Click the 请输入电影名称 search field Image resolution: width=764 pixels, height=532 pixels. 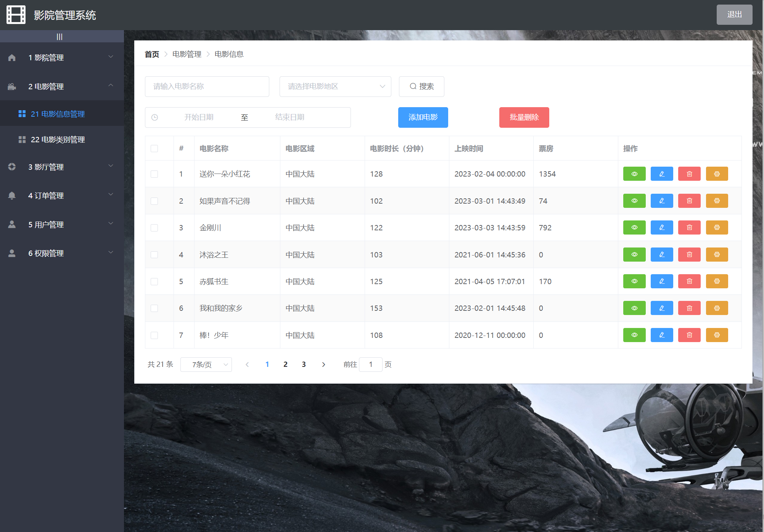pos(207,87)
